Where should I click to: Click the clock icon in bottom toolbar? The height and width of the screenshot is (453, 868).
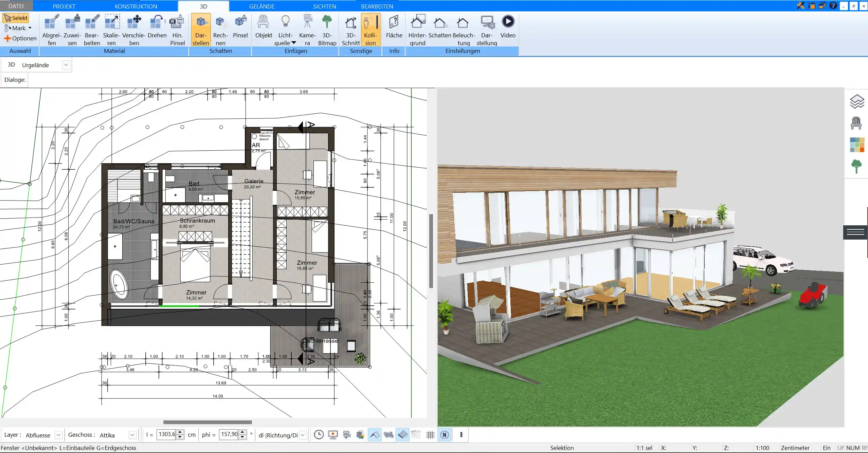(319, 435)
